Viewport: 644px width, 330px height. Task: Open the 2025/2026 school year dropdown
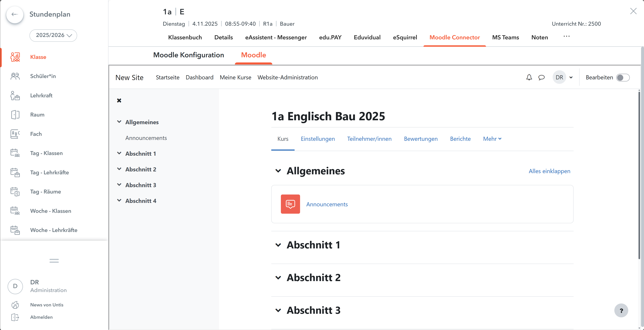(x=53, y=35)
